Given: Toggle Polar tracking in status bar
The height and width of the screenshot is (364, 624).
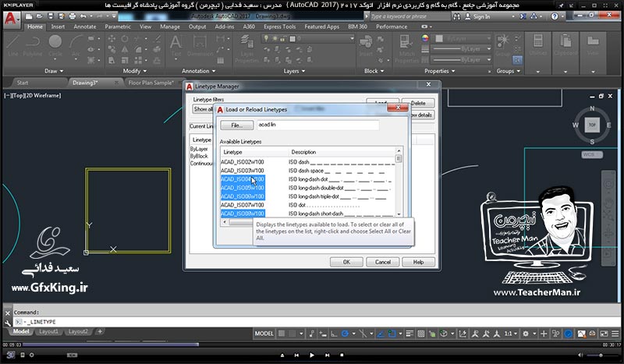Looking at the screenshot, I should [345, 334].
